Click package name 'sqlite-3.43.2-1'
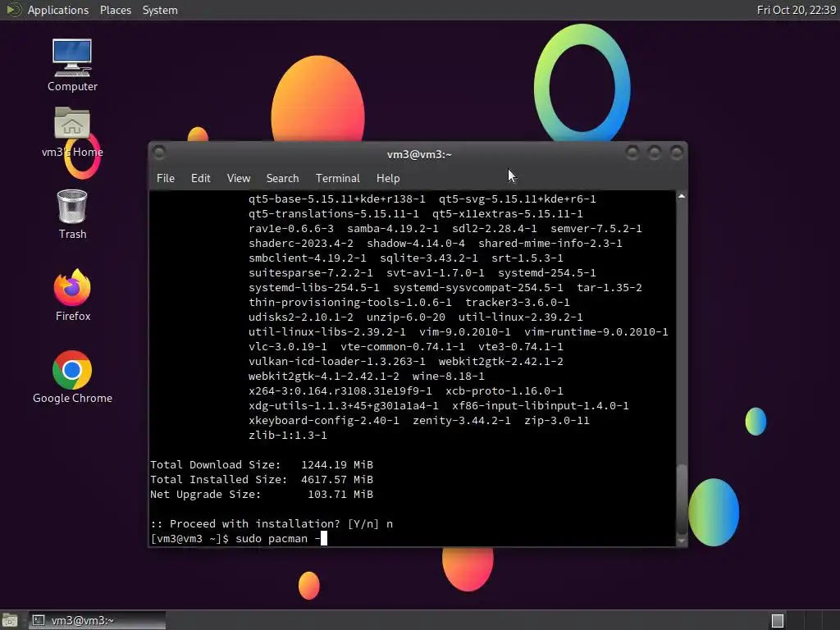 pyautogui.click(x=428, y=258)
